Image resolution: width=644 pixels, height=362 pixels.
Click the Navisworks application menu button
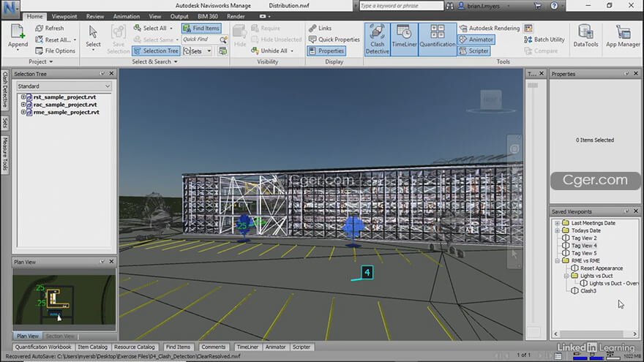point(10,8)
